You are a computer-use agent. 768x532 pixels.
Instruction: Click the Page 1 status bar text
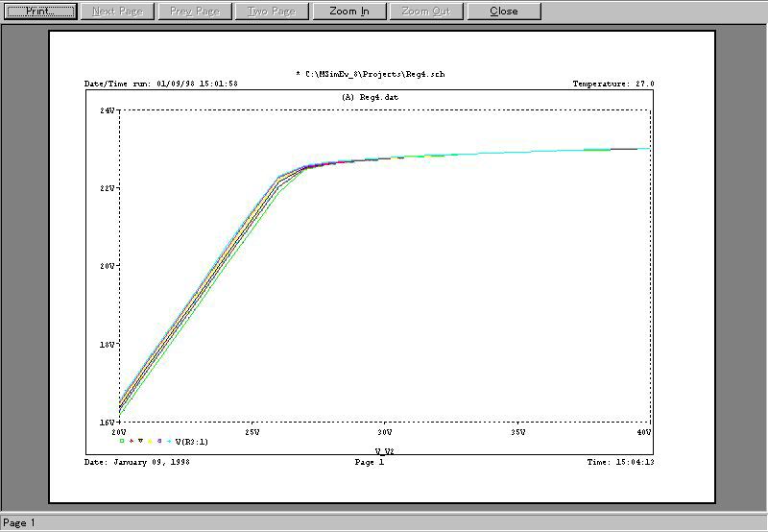[19, 523]
